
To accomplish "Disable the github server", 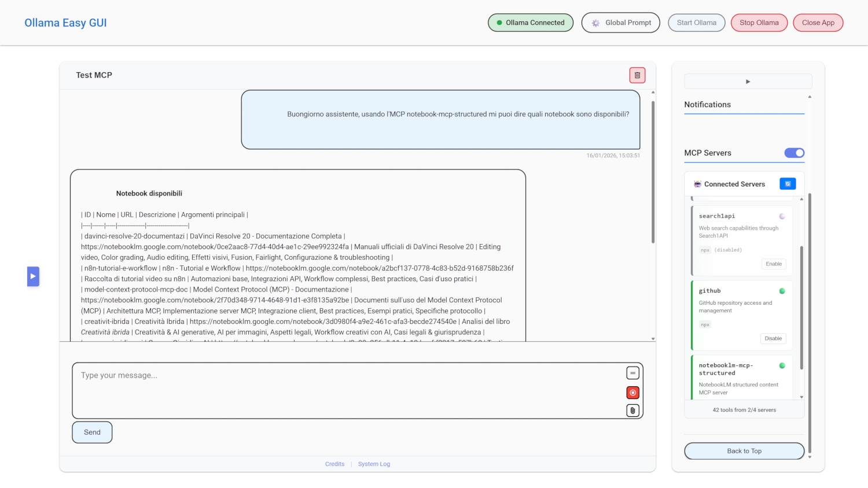I will (773, 338).
